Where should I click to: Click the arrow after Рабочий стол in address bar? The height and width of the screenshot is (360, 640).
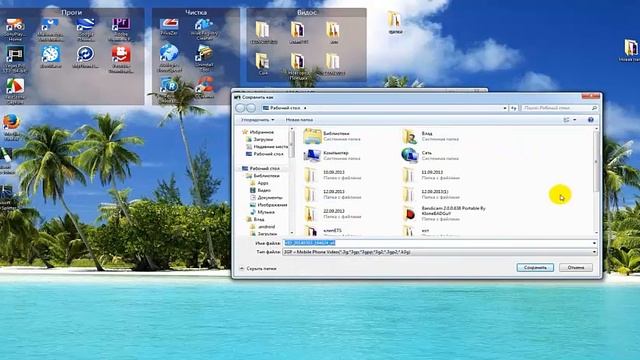305,108
